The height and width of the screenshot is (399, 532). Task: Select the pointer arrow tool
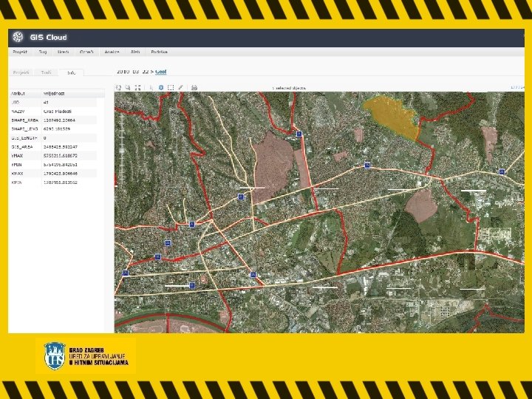click(151, 87)
